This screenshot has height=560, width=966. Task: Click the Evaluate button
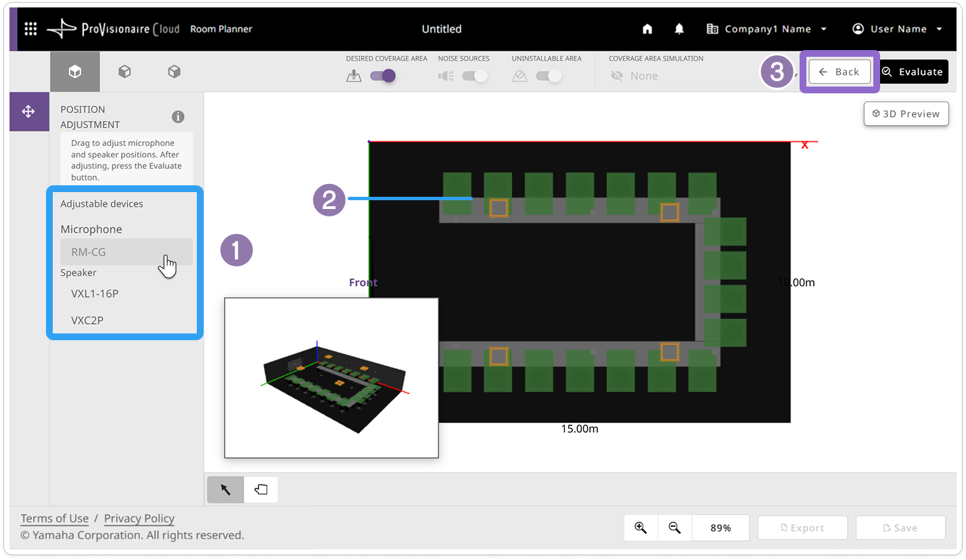pyautogui.click(x=913, y=72)
